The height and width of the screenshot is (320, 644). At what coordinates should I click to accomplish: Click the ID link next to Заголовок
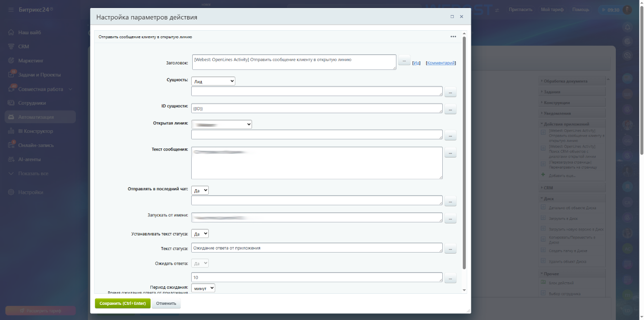point(416,63)
